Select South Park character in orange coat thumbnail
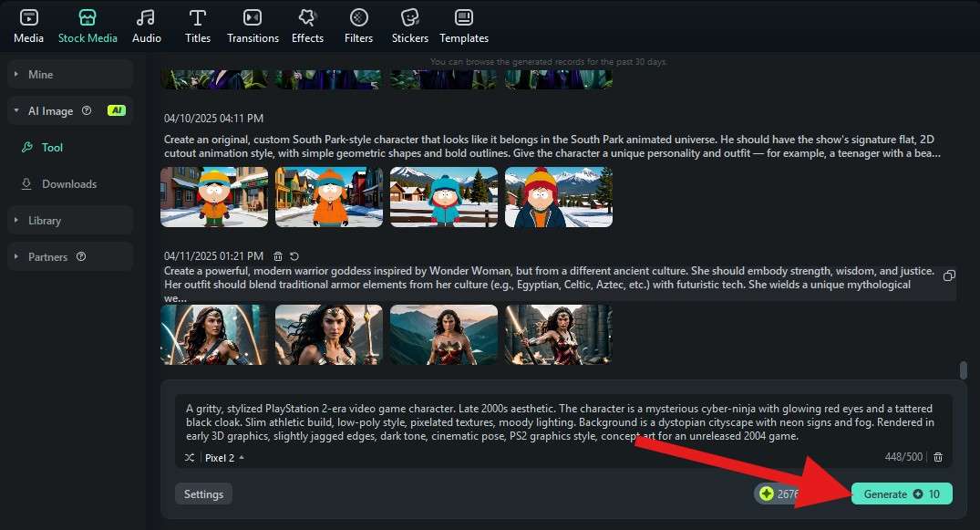This screenshot has width=980, height=530. tap(329, 196)
